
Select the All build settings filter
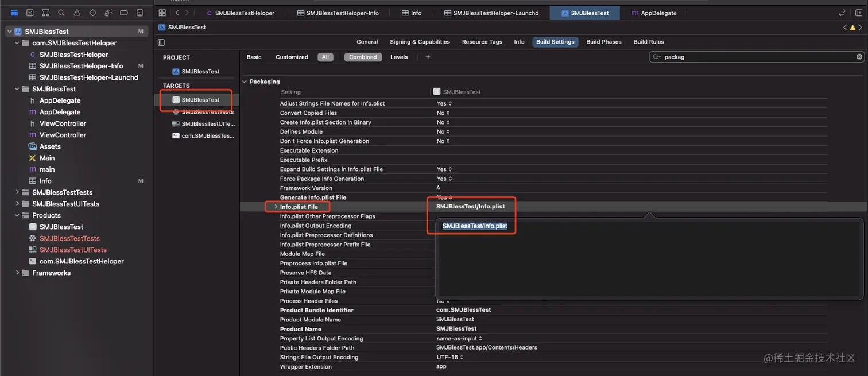coord(325,57)
